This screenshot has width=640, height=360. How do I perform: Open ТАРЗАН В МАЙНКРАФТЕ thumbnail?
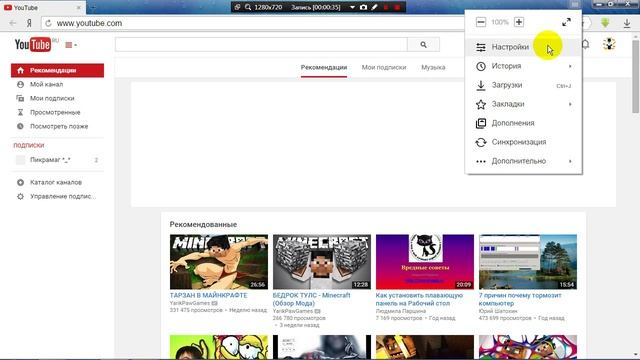(x=219, y=262)
